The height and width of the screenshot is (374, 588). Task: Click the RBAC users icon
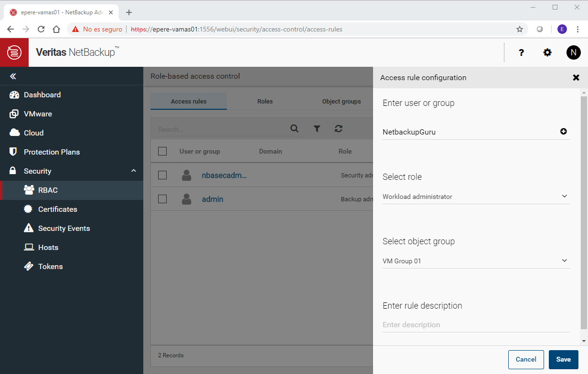coord(29,190)
